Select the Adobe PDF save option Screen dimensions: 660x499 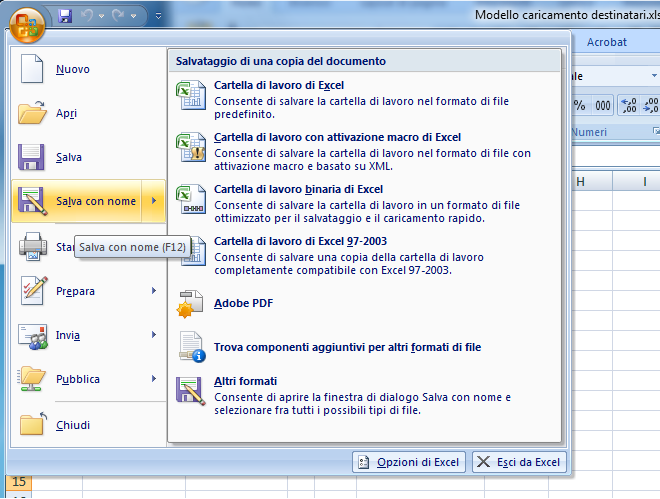click(x=365, y=303)
